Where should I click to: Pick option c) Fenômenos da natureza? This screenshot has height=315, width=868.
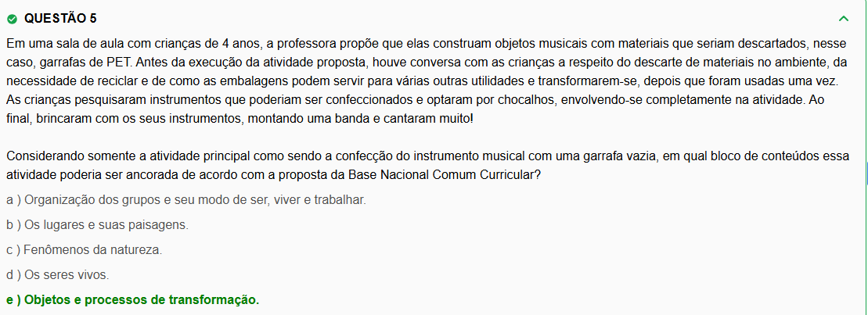84,250
